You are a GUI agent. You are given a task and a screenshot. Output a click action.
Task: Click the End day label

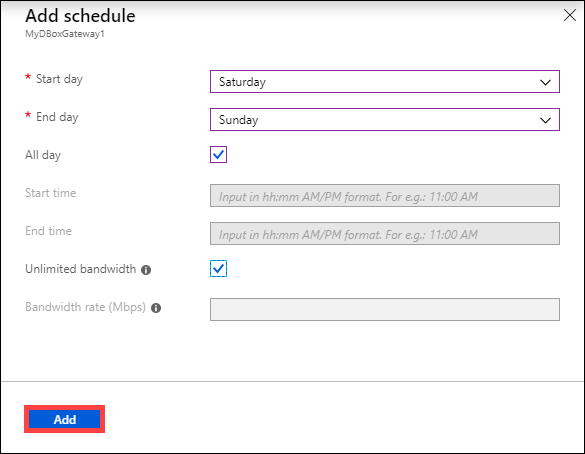tap(57, 117)
